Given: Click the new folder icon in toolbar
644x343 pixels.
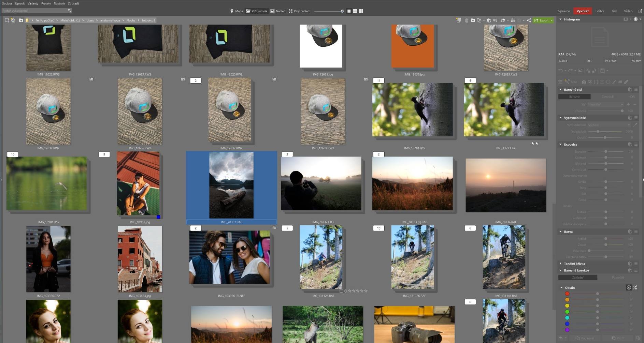Looking at the screenshot, I should pos(473,20).
